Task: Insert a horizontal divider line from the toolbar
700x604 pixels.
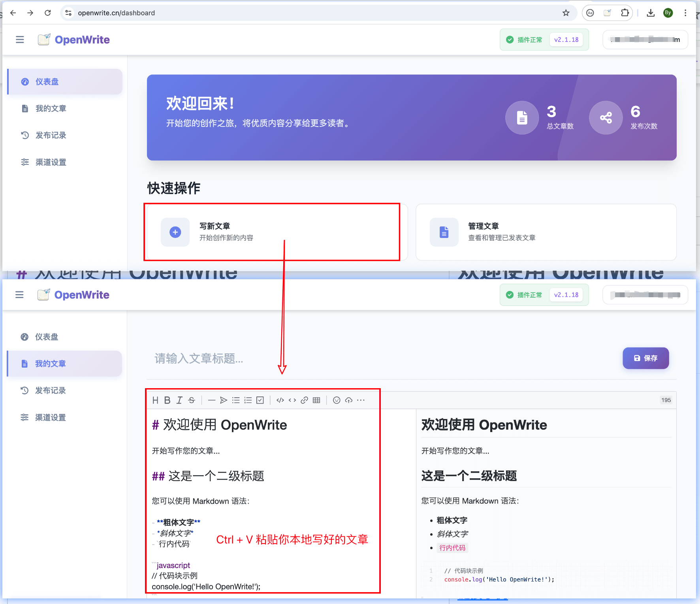Action: [212, 400]
